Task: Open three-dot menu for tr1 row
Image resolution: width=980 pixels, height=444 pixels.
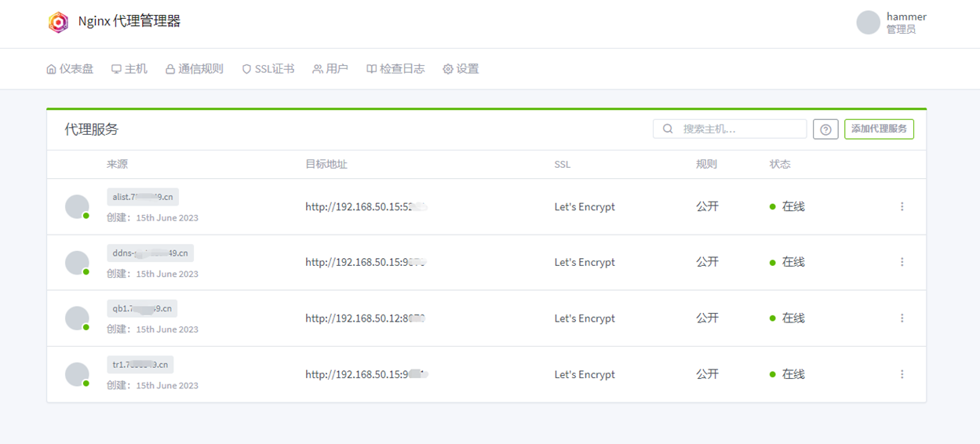Action: coord(902,374)
